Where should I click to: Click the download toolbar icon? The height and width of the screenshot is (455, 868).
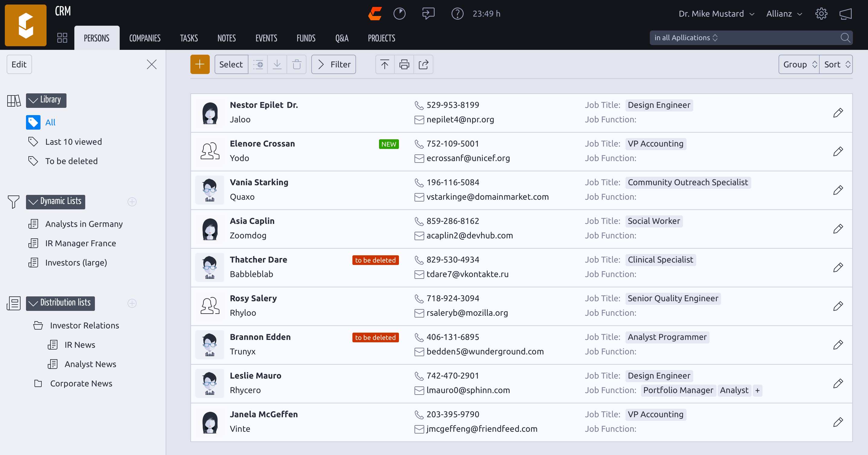tap(277, 64)
